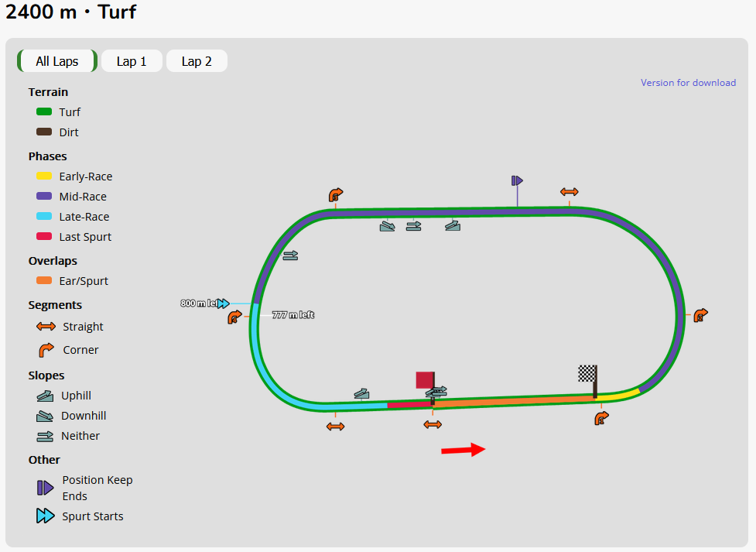
Task: Click the Terrain legend heading
Action: (48, 92)
